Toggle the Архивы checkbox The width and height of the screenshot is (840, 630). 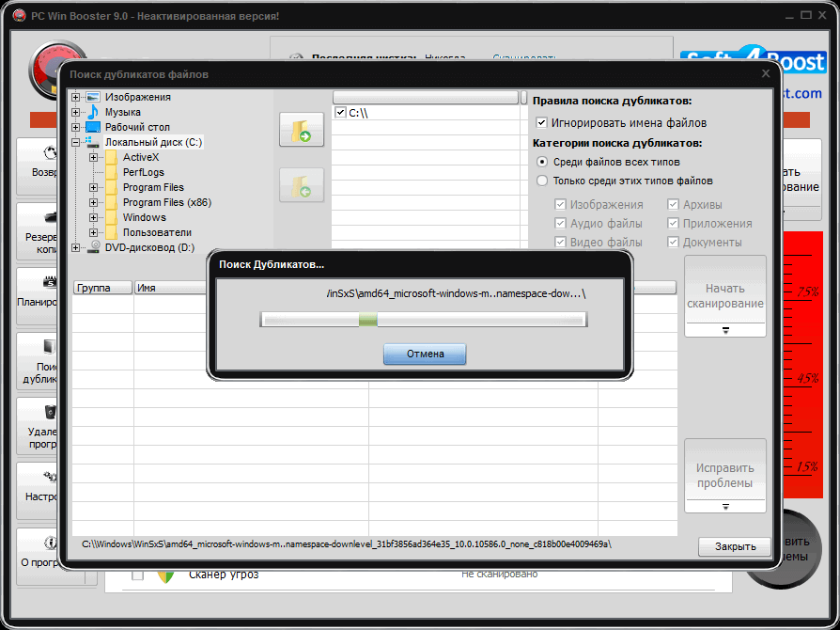[x=674, y=204]
